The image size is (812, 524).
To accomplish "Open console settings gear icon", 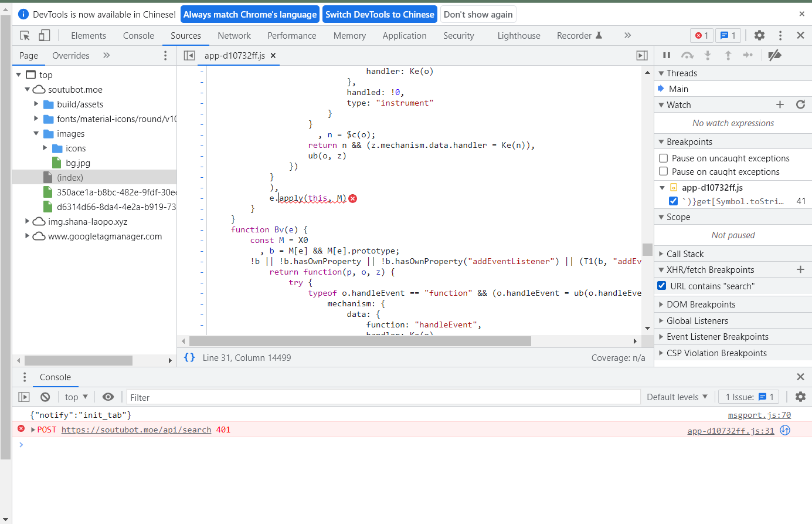I will [800, 397].
